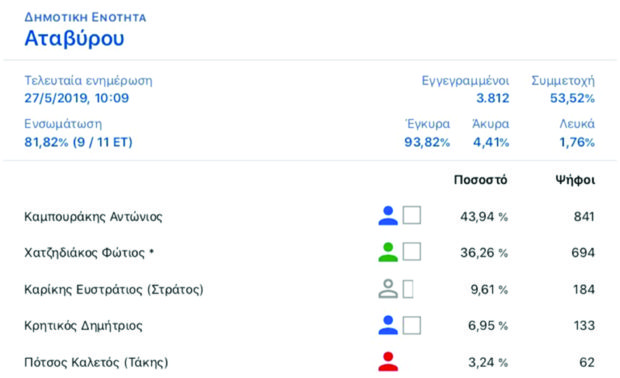Tick the checkbox beside Κρητικός Δημήτριος
Image resolution: width=620 pixels, height=378 pixels.
[412, 325]
